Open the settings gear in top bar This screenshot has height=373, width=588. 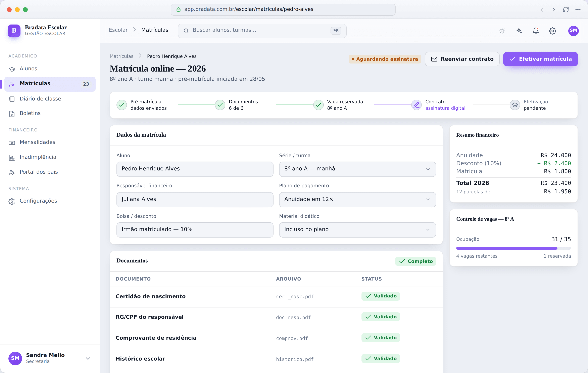(x=553, y=31)
